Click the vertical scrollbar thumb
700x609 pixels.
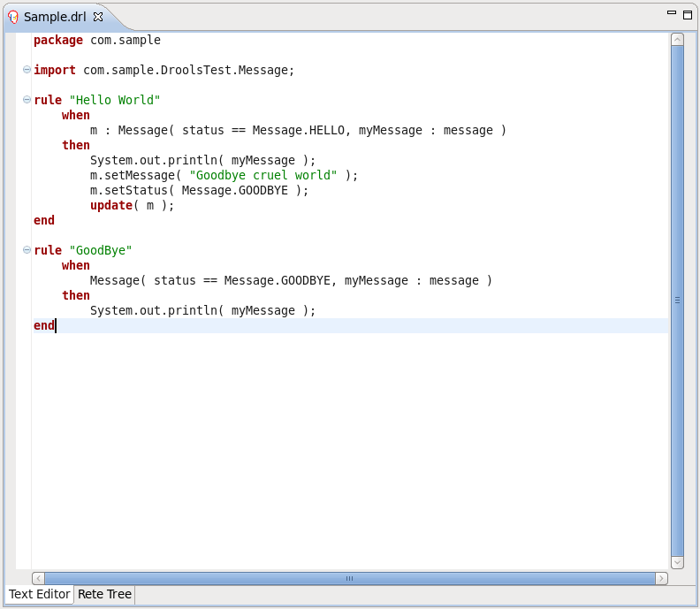677,301
